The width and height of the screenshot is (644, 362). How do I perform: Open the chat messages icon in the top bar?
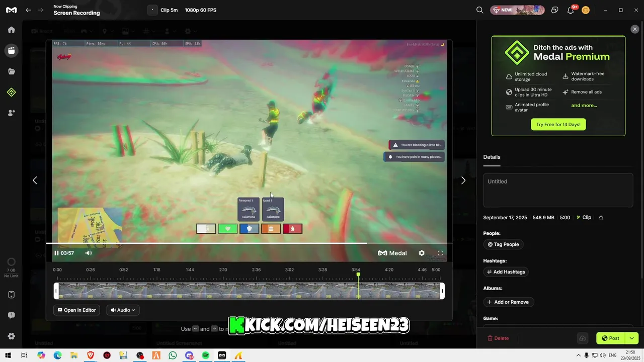tap(554, 10)
